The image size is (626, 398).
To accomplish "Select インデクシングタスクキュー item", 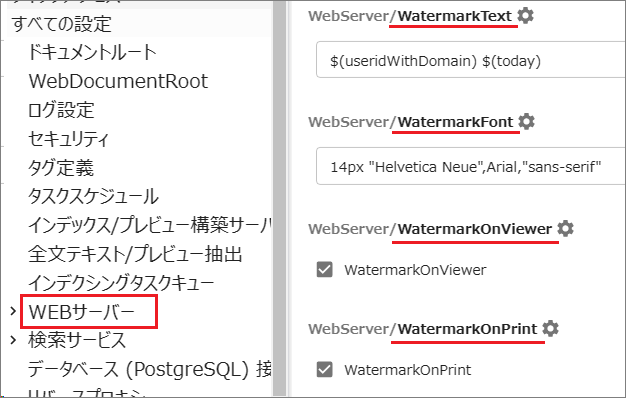I will [x=121, y=283].
